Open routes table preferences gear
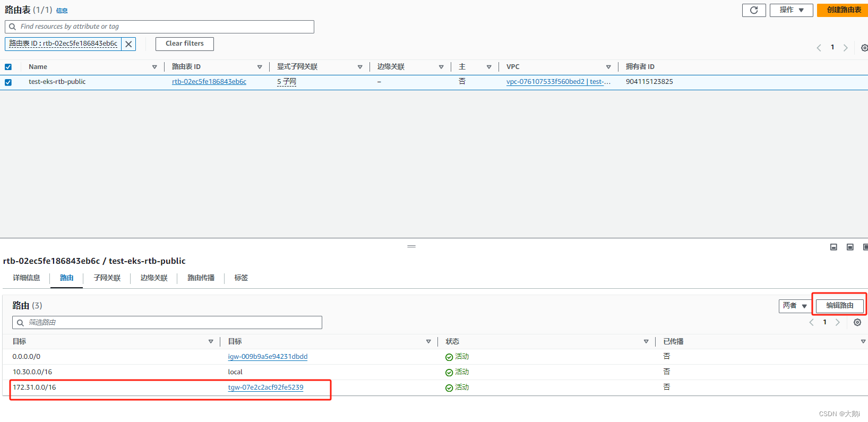Viewport: 868px width, 422px height. [857, 323]
